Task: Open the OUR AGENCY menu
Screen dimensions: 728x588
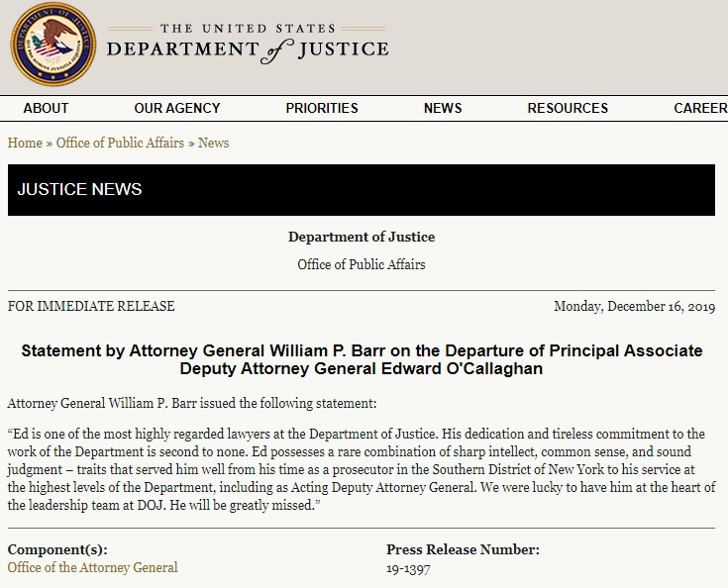Action: coord(177,108)
